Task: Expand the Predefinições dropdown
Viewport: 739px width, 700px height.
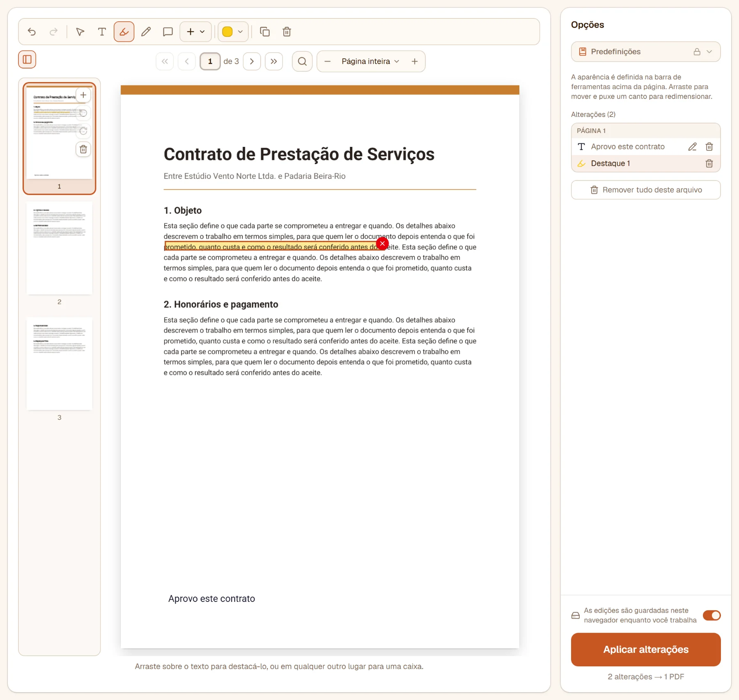Action: pos(645,52)
